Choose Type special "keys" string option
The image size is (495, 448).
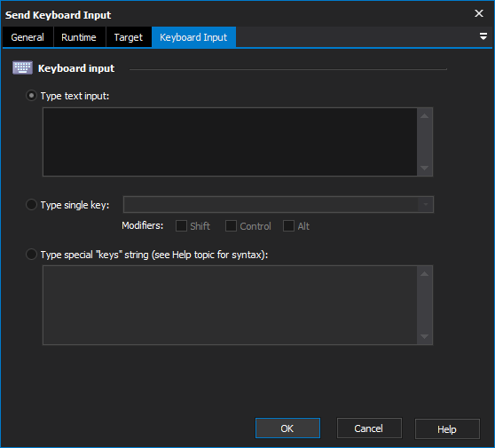pos(31,254)
